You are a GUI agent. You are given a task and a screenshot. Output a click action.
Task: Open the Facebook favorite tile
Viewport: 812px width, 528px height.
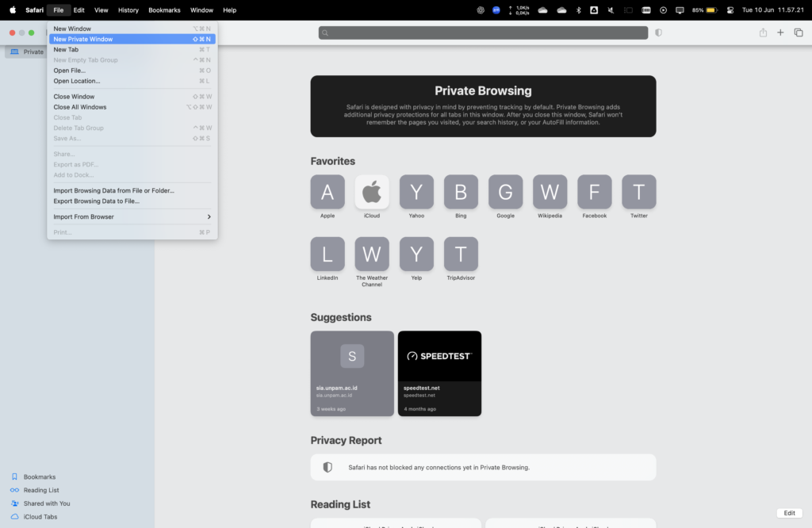[595, 192]
